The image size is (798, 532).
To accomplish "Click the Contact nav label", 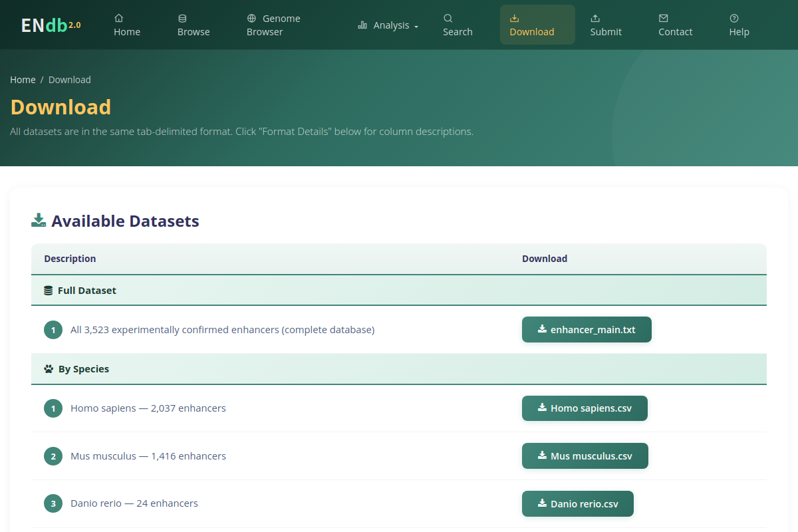I will point(676,32).
